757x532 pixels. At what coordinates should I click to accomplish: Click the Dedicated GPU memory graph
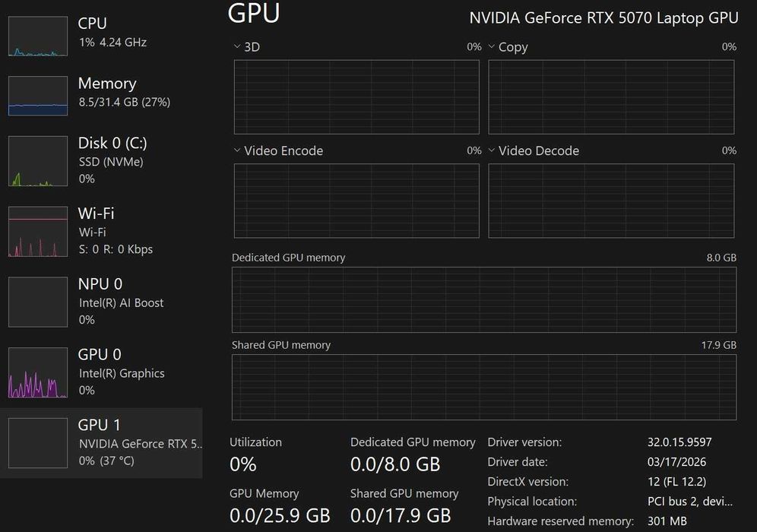click(483, 299)
